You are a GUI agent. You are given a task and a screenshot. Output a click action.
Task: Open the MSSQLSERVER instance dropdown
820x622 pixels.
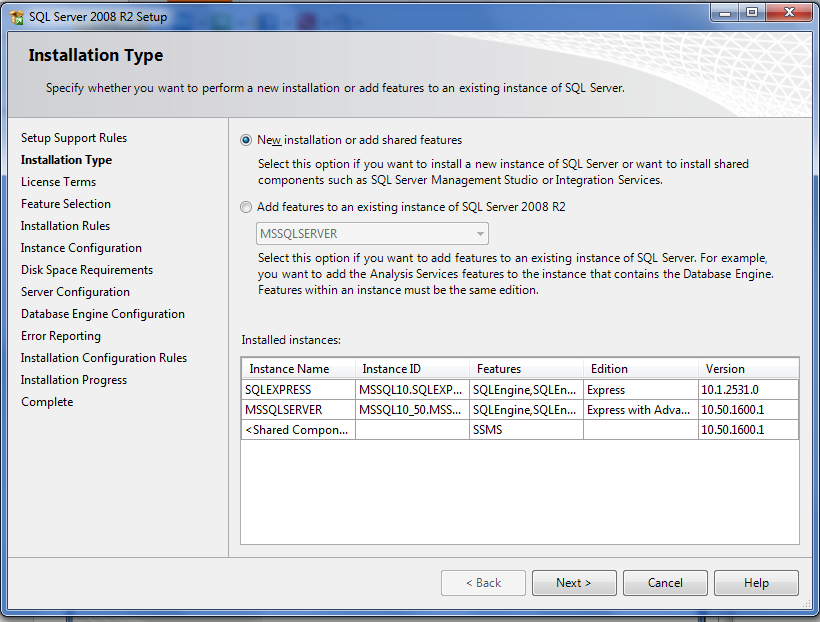(372, 234)
